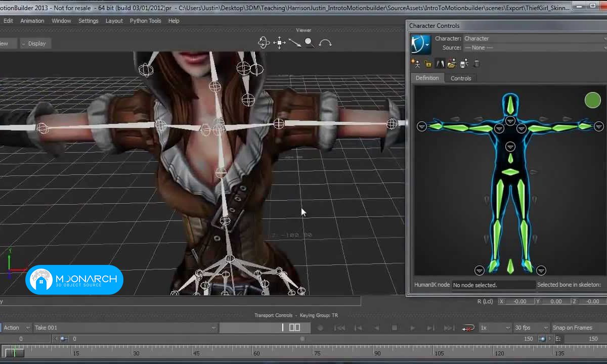Step to the next key frame

click(431, 328)
